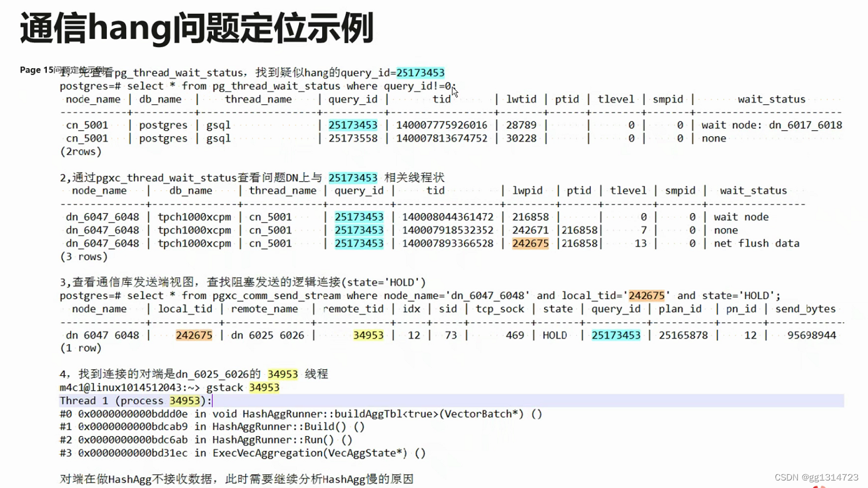The image size is (868, 488).
Task: Click the gstack 34953 command line
Action: coord(169,388)
